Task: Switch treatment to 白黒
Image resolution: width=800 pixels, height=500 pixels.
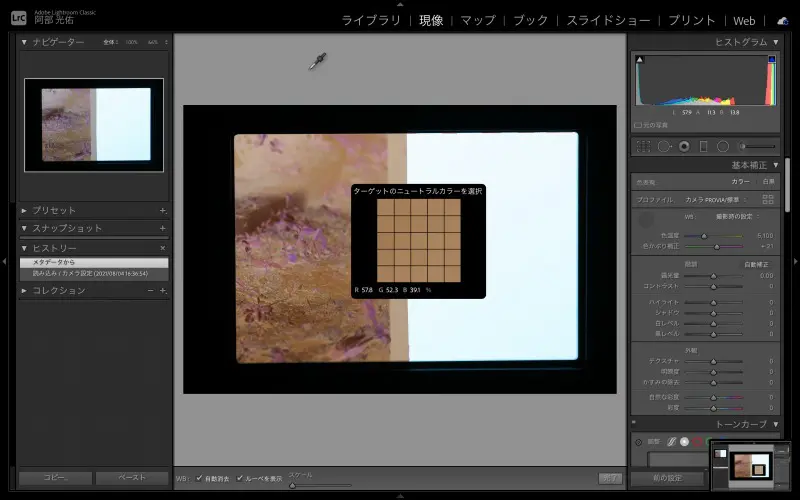Action: (768, 182)
